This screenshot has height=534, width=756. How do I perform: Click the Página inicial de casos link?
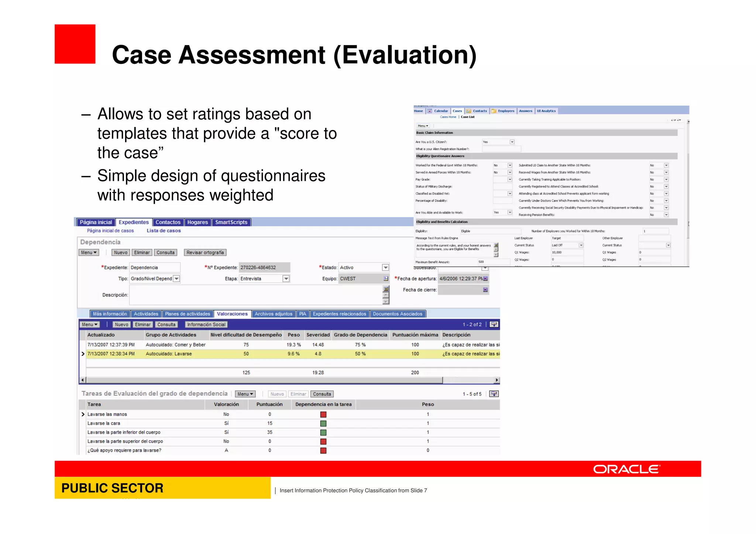click(x=110, y=231)
